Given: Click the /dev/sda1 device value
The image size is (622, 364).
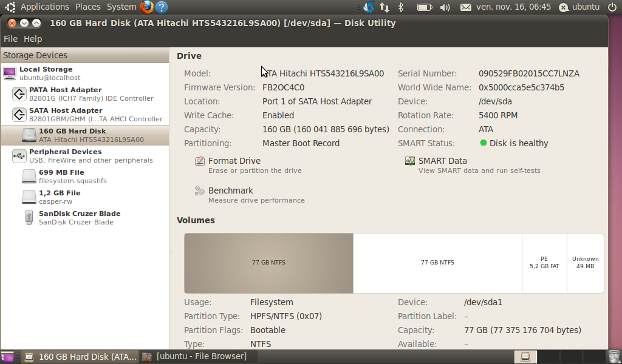Looking at the screenshot, I should click(x=483, y=302).
